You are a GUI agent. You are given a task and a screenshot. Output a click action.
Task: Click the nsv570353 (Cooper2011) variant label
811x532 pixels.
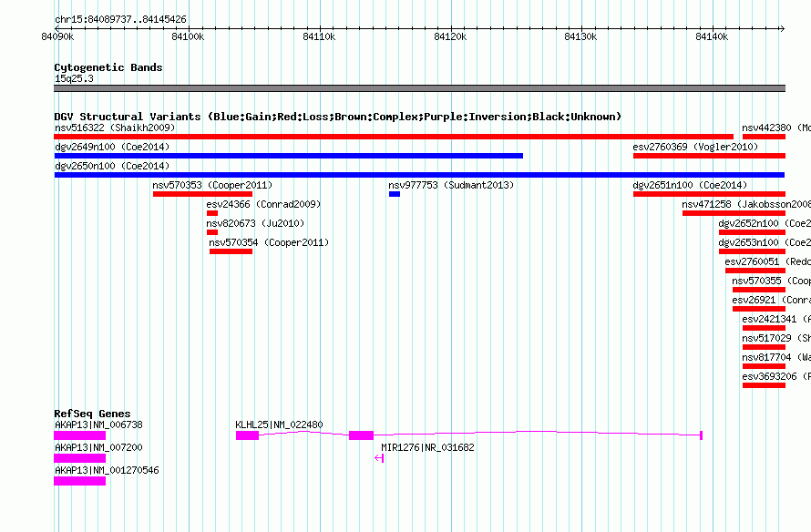pyautogui.click(x=212, y=185)
